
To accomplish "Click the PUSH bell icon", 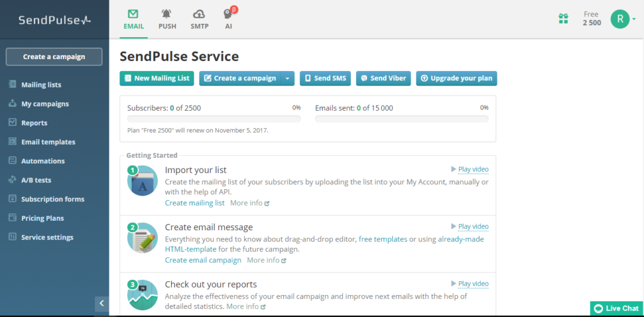I will (166, 14).
